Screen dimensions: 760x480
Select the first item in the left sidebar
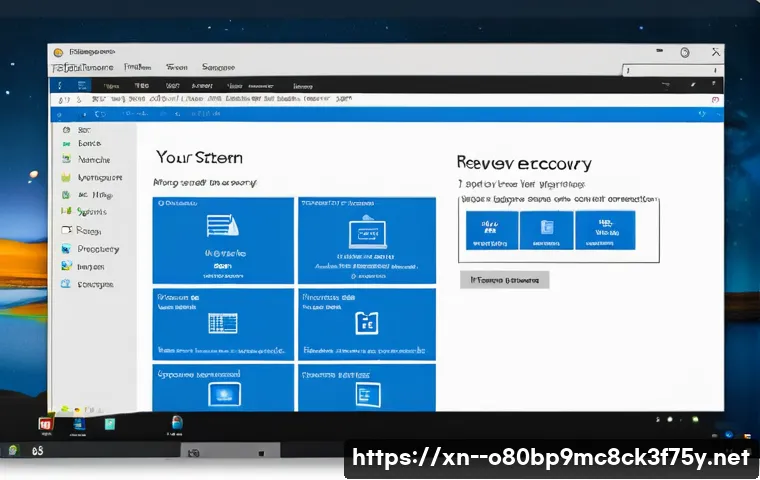click(x=84, y=129)
